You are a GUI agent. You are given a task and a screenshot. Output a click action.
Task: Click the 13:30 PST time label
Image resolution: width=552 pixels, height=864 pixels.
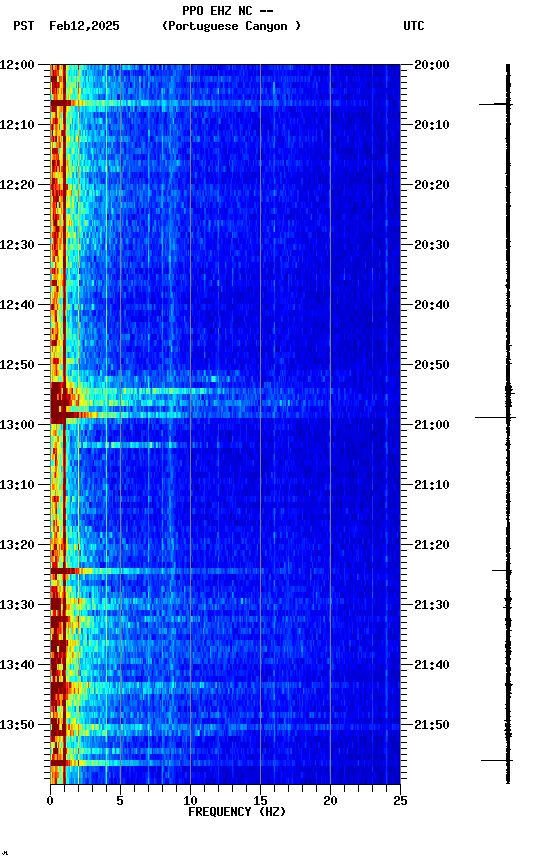(17, 606)
